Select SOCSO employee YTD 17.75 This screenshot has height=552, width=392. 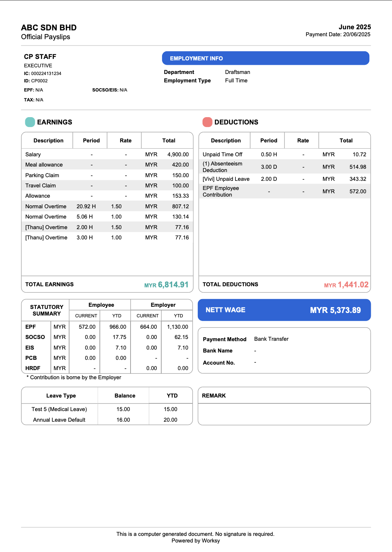pyautogui.click(x=120, y=337)
